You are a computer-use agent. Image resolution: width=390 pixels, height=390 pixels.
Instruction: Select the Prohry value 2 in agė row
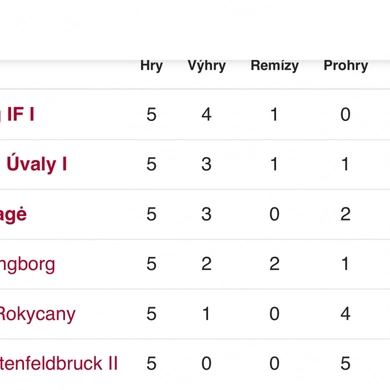click(x=345, y=214)
